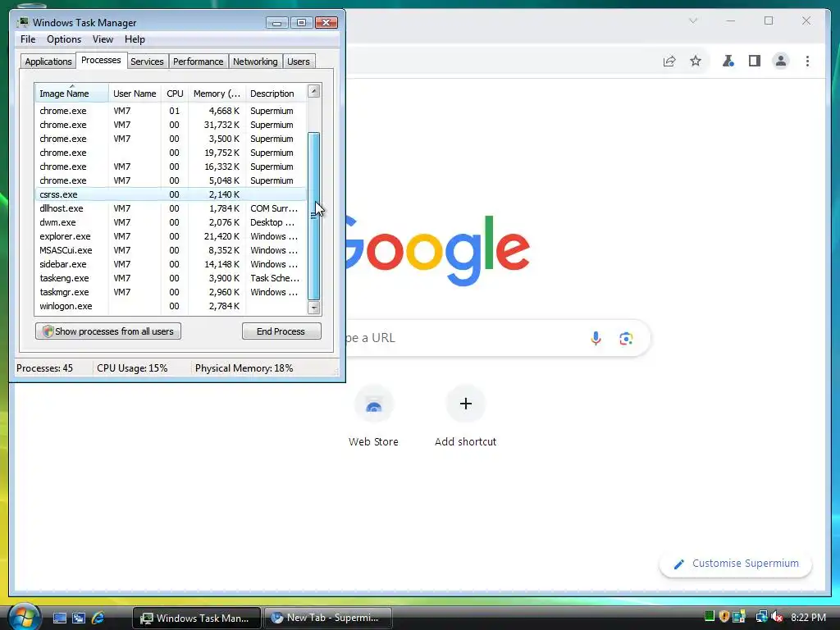Switch to the Applications tab

(48, 62)
